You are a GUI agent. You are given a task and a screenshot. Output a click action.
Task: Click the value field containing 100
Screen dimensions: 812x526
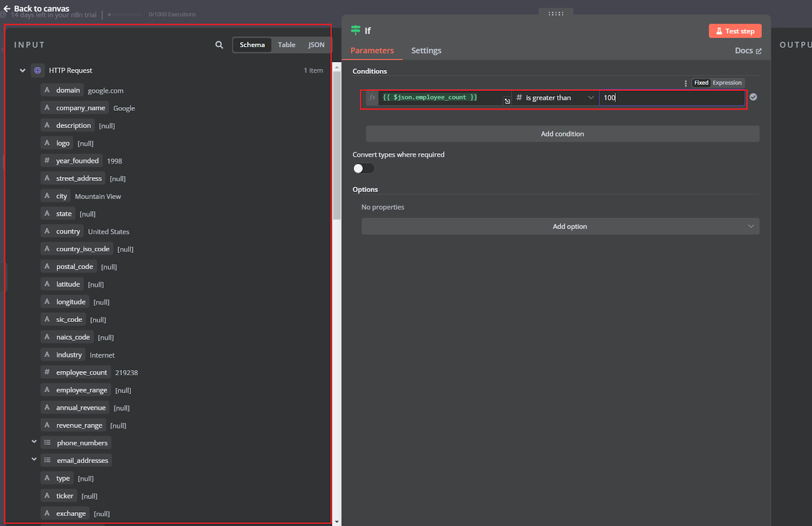click(x=672, y=97)
